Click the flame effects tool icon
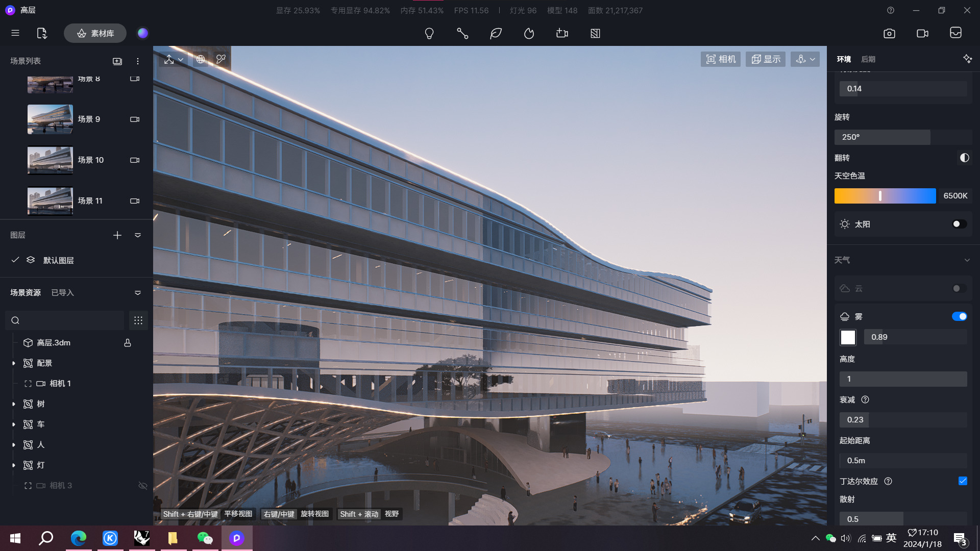This screenshot has height=551, width=980. 529,34
